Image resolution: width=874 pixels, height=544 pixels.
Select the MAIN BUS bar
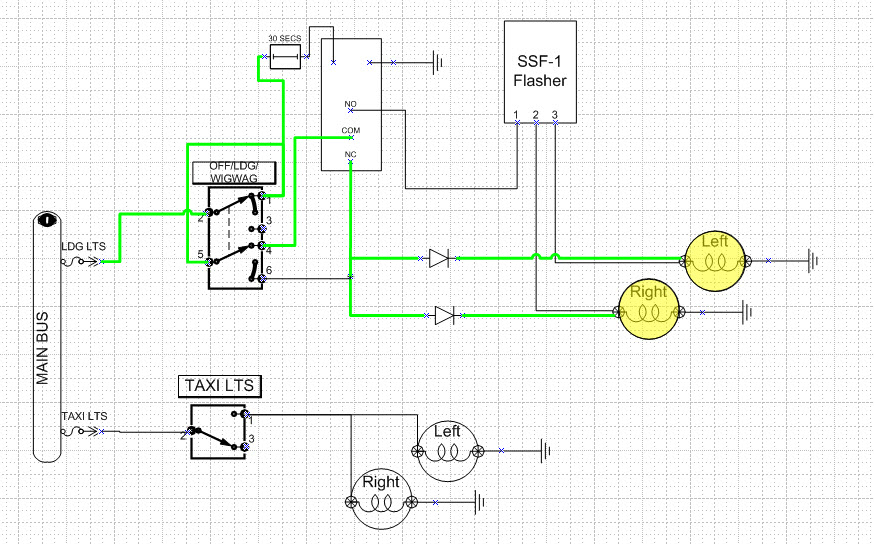pyautogui.click(x=45, y=338)
